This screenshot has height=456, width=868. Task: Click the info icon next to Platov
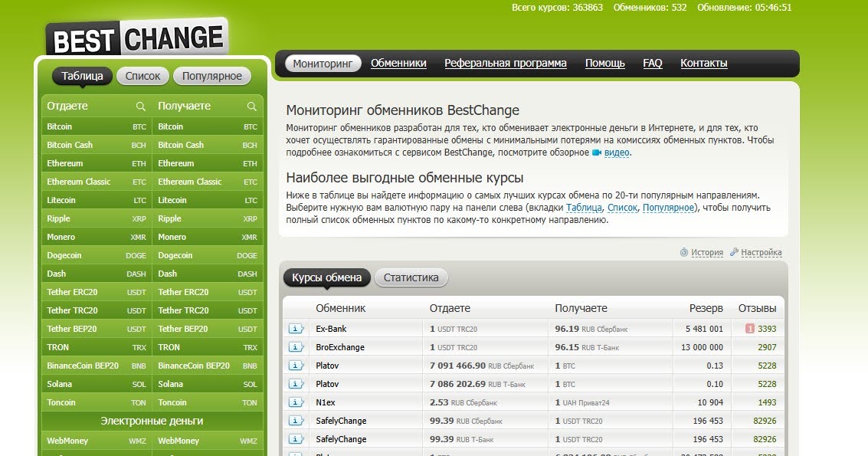(295, 366)
